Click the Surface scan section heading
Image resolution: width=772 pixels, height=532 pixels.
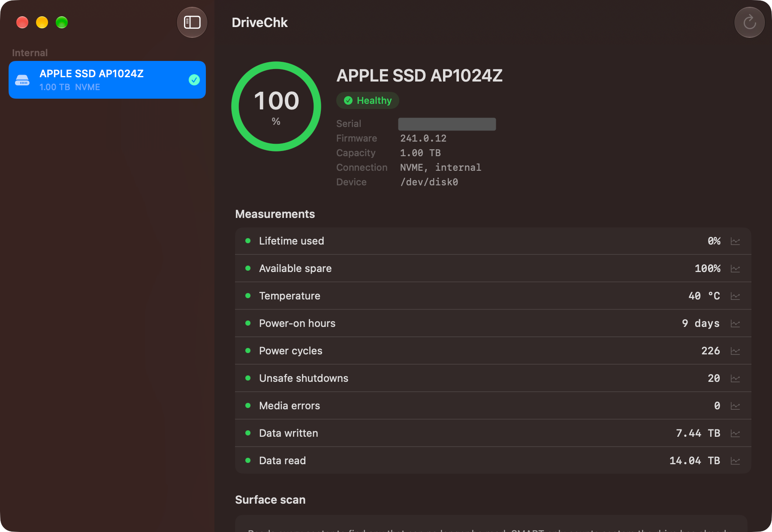270,500
